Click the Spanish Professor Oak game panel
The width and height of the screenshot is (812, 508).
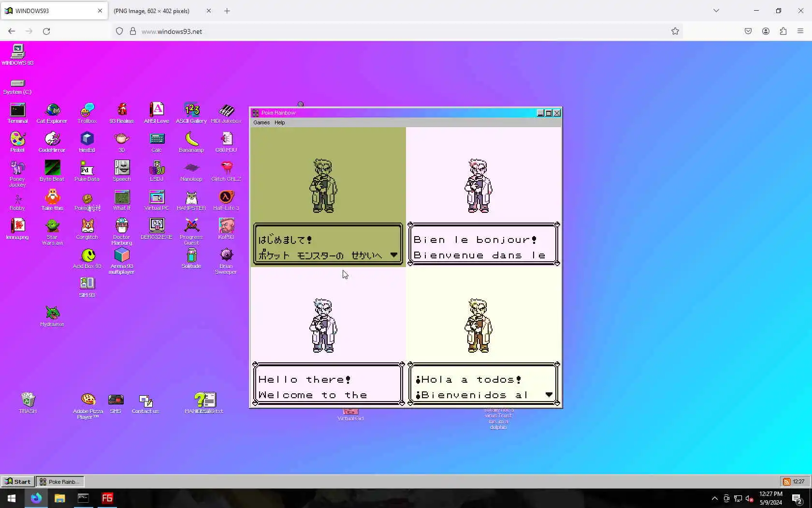pyautogui.click(x=484, y=336)
